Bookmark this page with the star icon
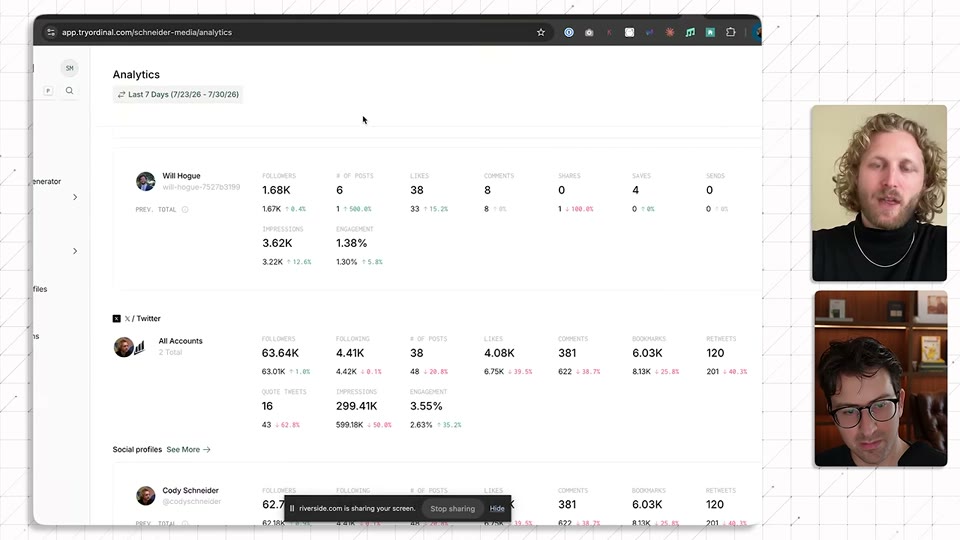The height and width of the screenshot is (540, 960). pyautogui.click(x=541, y=32)
